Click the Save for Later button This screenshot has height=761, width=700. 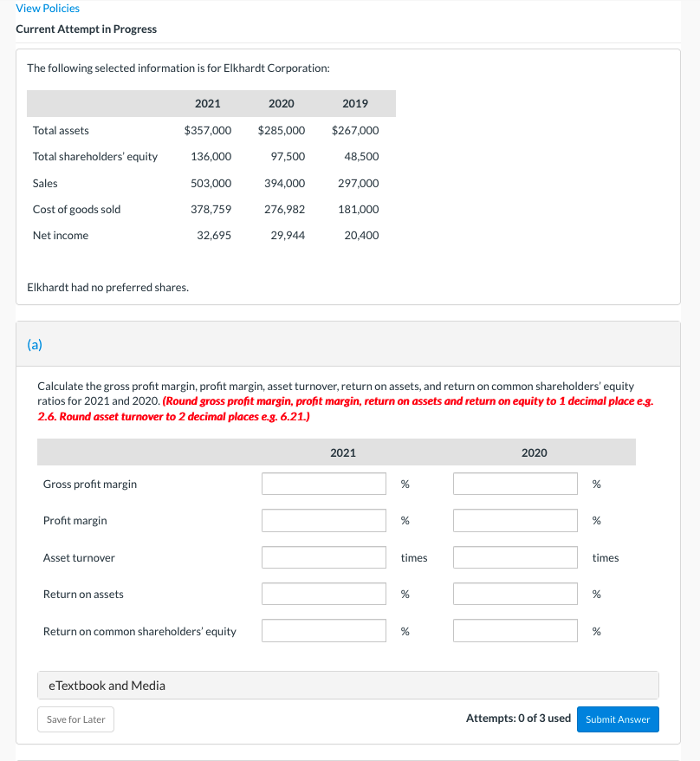coord(75,719)
